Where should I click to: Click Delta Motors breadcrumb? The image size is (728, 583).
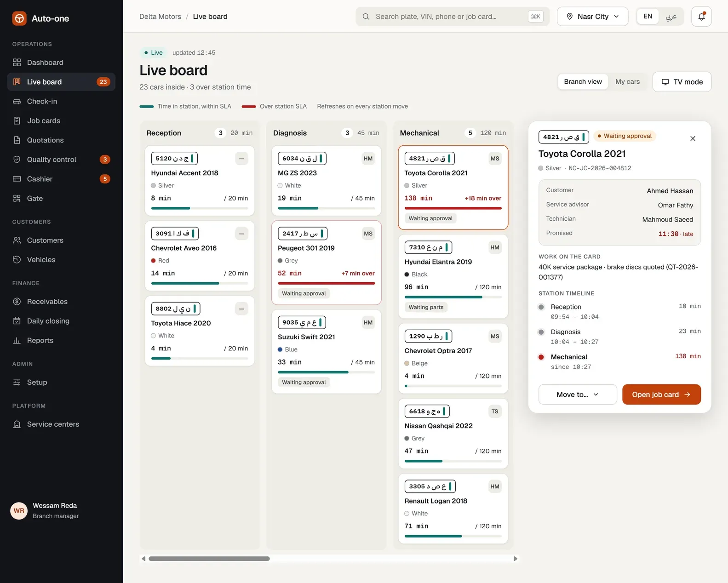click(x=160, y=17)
